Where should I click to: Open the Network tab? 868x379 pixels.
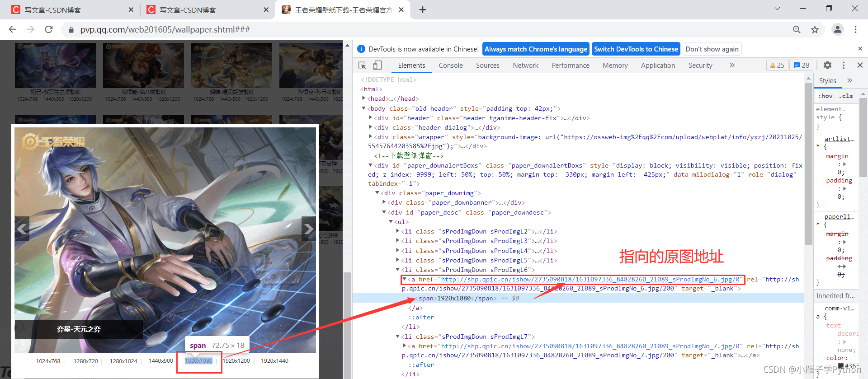pos(525,66)
